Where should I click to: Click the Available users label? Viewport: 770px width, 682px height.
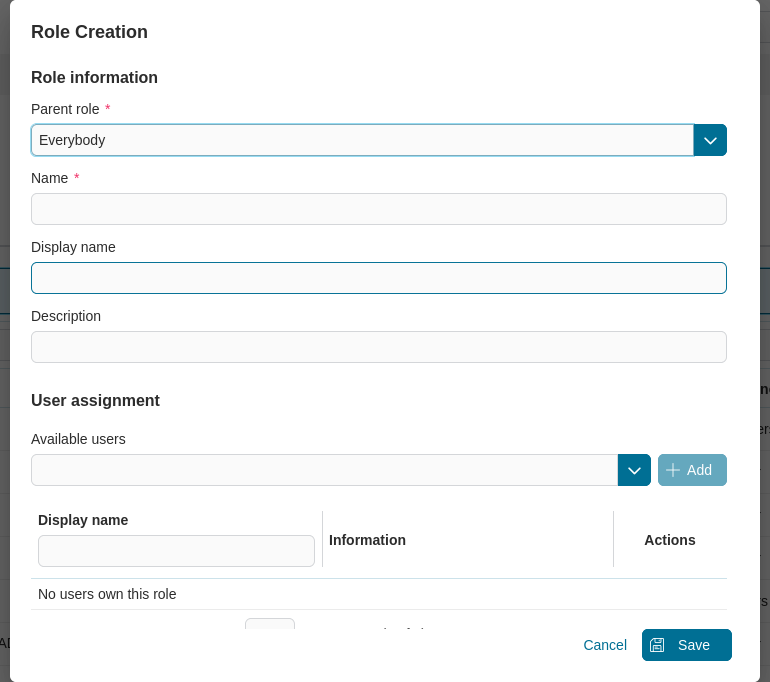tap(78, 439)
